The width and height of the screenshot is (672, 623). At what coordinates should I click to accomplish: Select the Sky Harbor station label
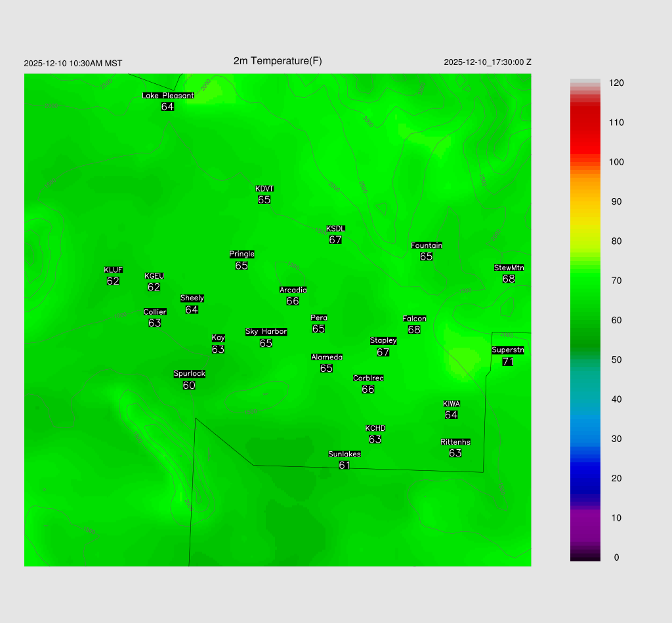click(266, 332)
